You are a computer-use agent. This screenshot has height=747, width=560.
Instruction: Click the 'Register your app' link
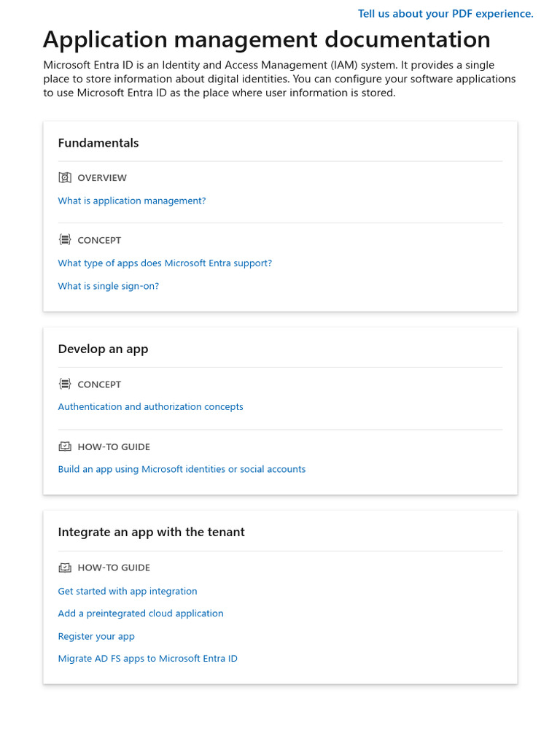click(x=96, y=636)
